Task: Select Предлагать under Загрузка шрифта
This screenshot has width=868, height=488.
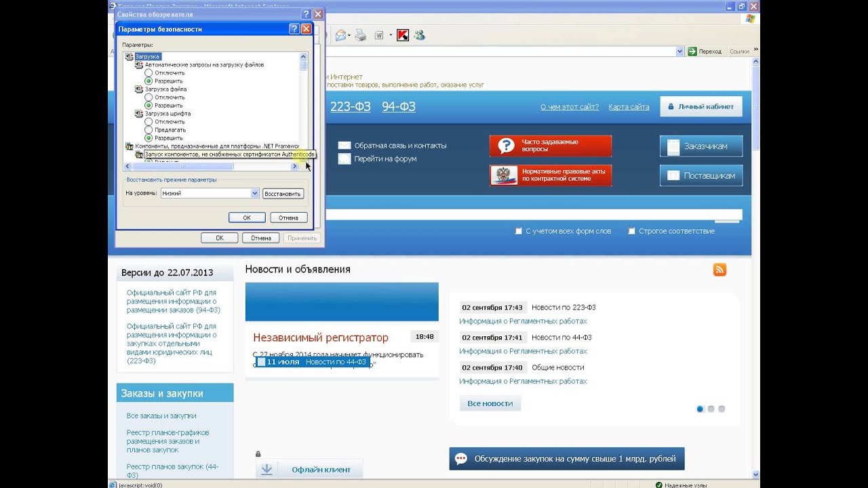Action: click(149, 130)
